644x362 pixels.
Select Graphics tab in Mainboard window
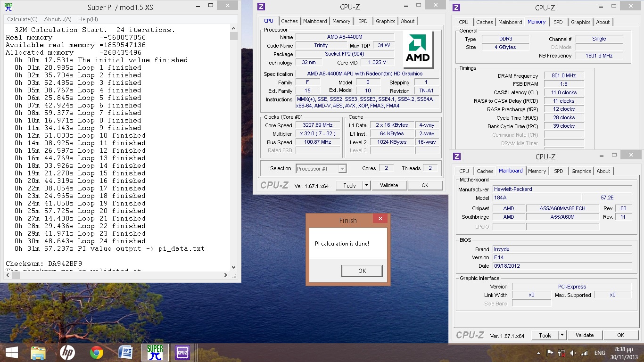581,171
